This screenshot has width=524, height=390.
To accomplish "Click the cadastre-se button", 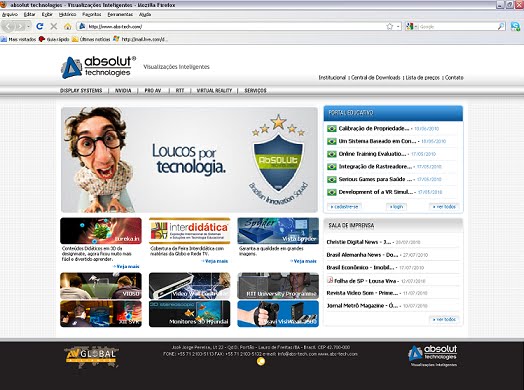I will tap(344, 207).
